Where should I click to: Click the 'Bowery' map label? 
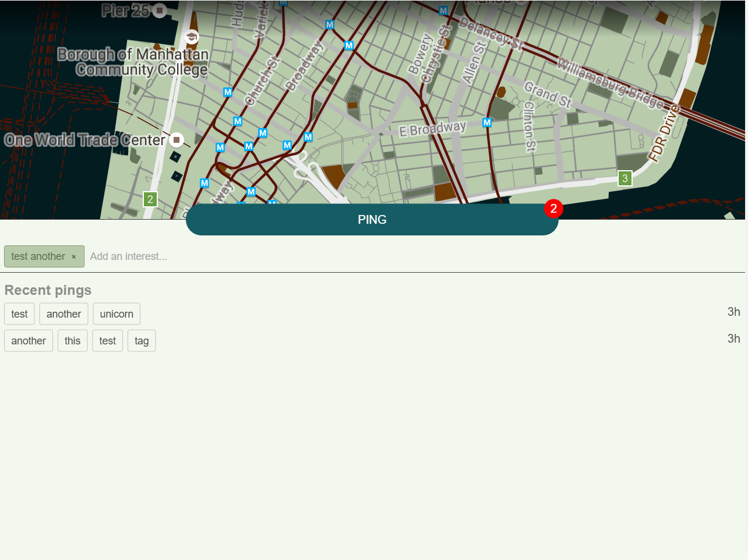[x=420, y=54]
